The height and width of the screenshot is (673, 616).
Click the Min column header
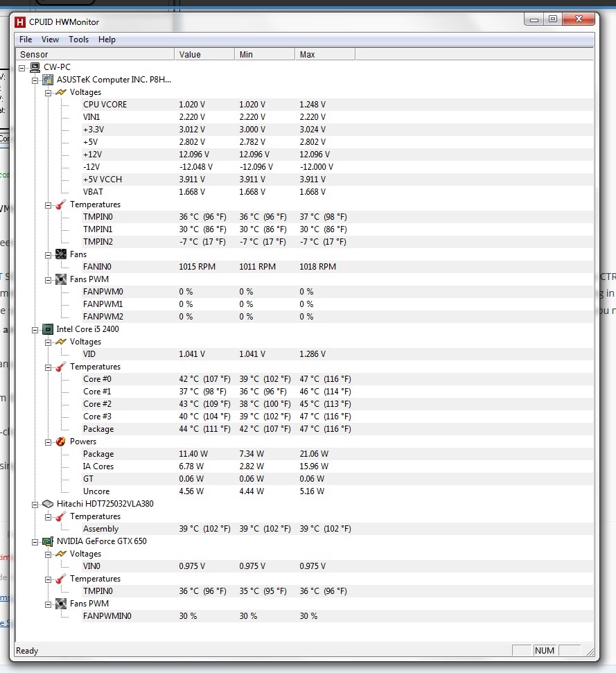265,55
